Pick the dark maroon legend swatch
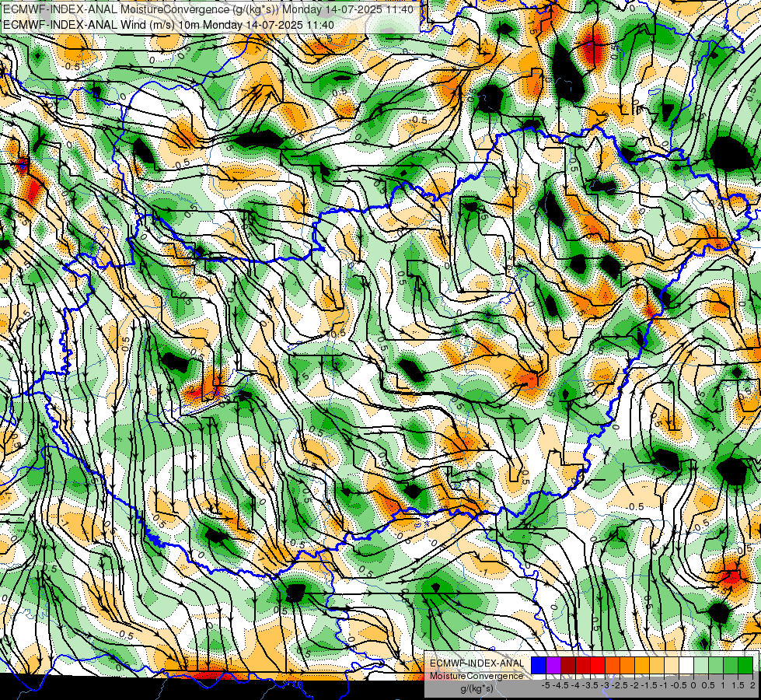The image size is (761, 700). 568,665
